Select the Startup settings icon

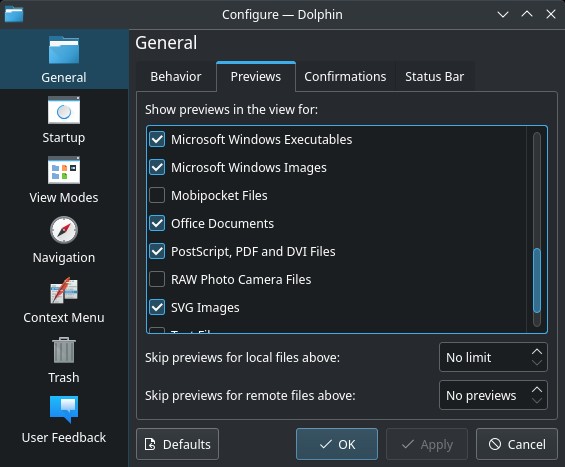[64, 110]
